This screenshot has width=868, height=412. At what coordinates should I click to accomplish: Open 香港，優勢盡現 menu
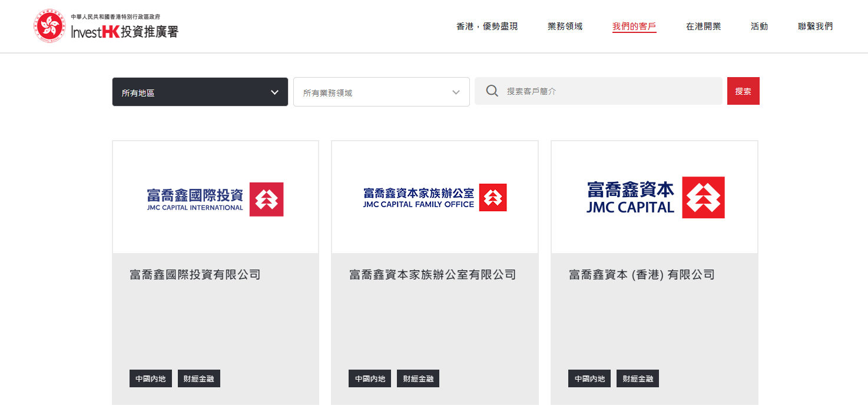click(487, 26)
